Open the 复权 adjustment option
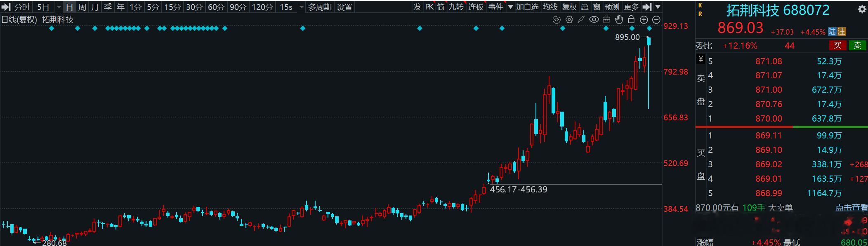Viewport: 868px width, 246px height. pos(569,7)
